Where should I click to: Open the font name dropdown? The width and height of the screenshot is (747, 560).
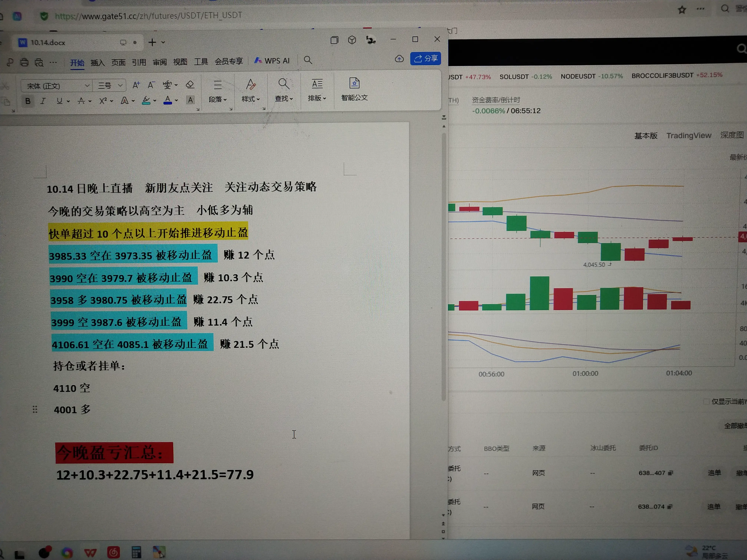pos(87,86)
